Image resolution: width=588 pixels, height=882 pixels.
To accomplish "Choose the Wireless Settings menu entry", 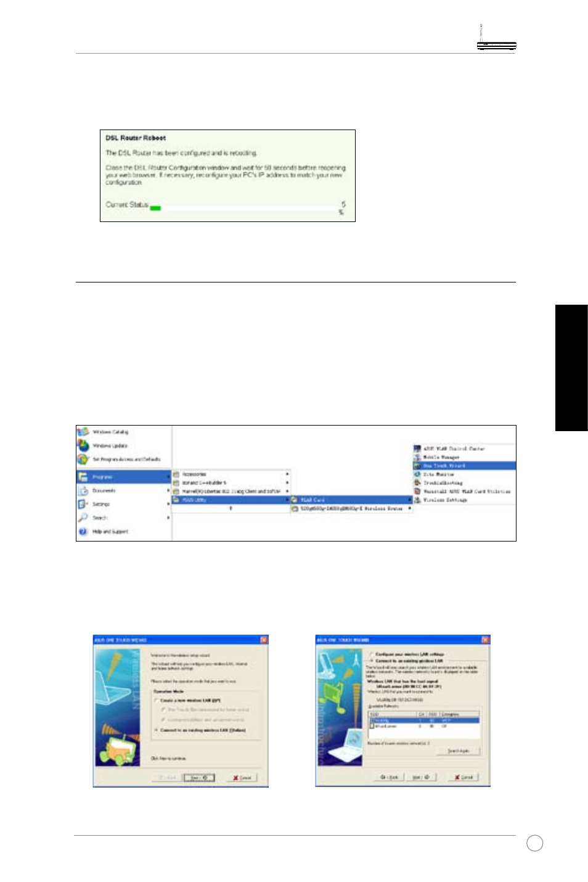I will [445, 500].
